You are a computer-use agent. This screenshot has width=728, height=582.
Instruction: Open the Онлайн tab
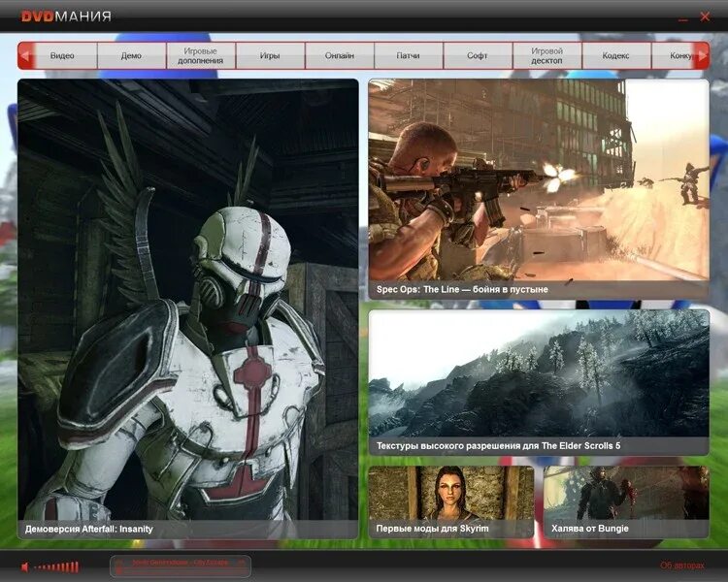click(340, 55)
